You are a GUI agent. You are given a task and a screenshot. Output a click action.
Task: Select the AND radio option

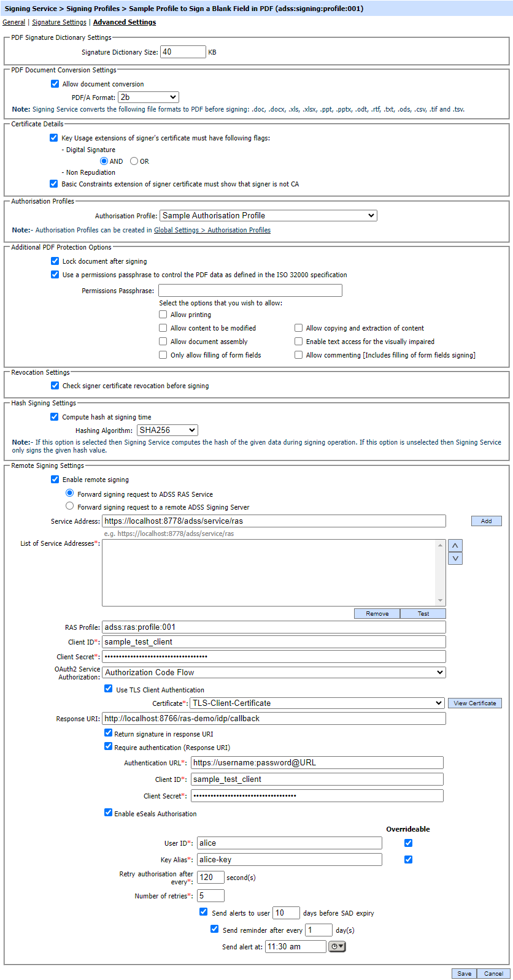pos(104,161)
